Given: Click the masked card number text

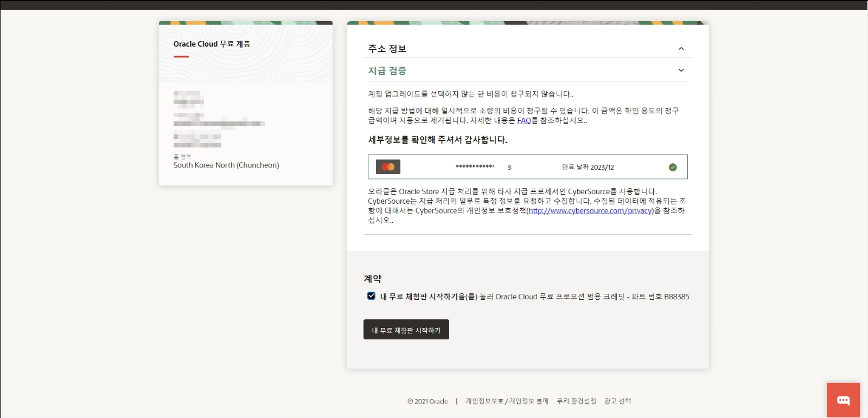Looking at the screenshot, I should pos(483,167).
